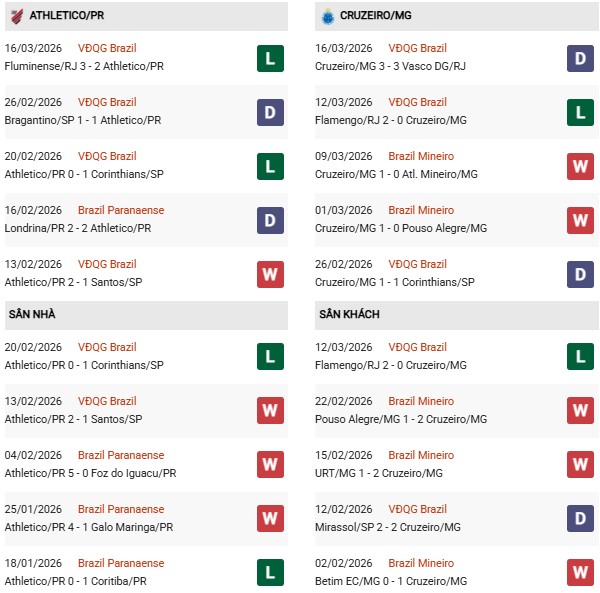The image size is (600, 593).
Task: Click the D badge for Mirassol/SP 2 - 2 Cruzeiro/MG
Action: pyautogui.click(x=581, y=518)
